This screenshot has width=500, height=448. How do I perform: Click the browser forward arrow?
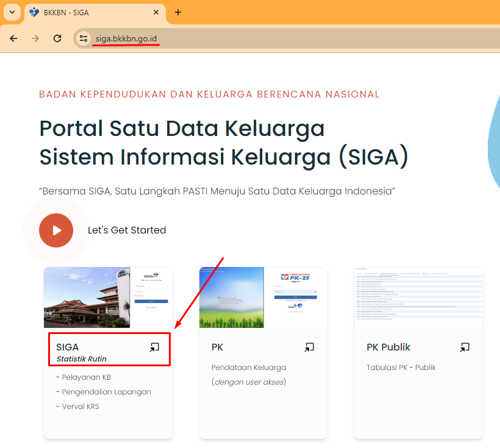35,38
